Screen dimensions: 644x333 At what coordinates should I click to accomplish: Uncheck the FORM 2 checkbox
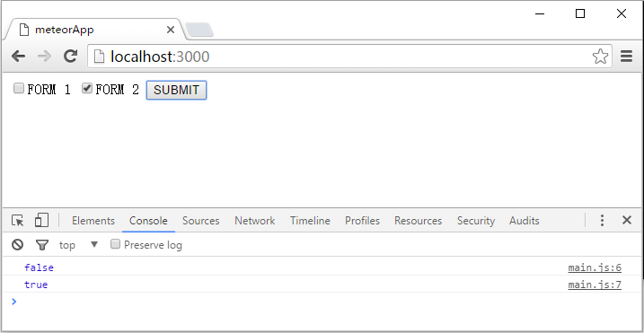point(87,88)
